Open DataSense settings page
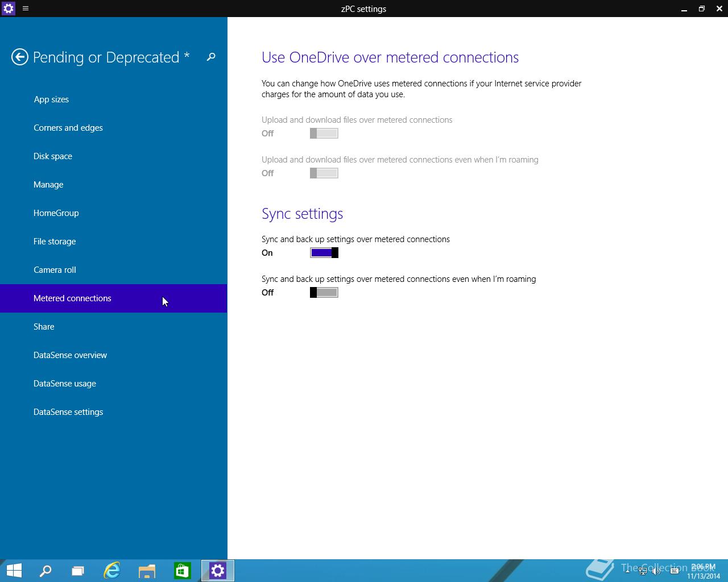 [114, 412]
